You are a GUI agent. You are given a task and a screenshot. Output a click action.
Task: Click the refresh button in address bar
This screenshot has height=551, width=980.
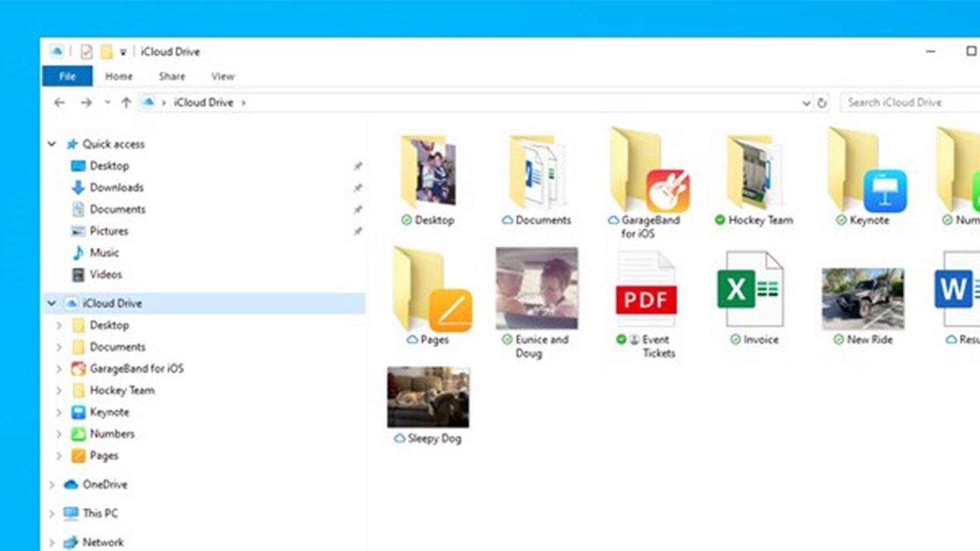pos(821,103)
